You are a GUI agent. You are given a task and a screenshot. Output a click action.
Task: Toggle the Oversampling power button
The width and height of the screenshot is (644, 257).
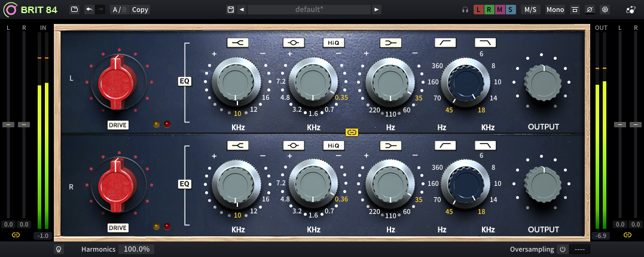(562, 249)
